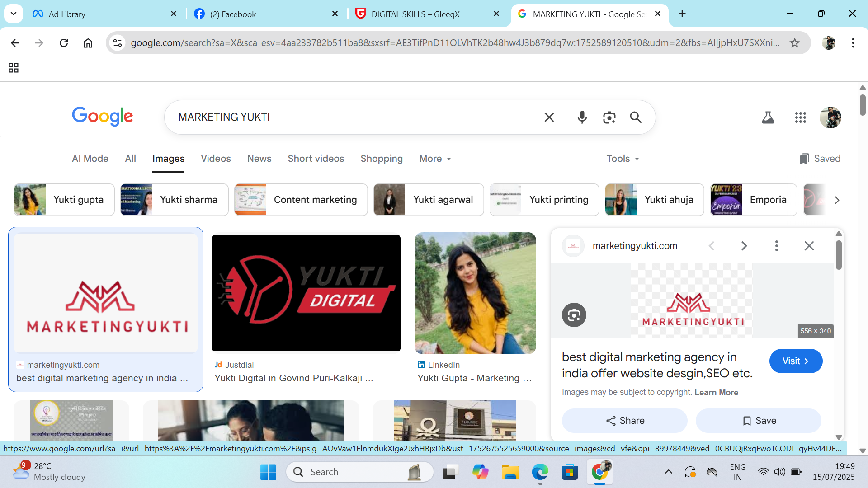
Task: Click Lens icon on preview image
Action: point(574,315)
